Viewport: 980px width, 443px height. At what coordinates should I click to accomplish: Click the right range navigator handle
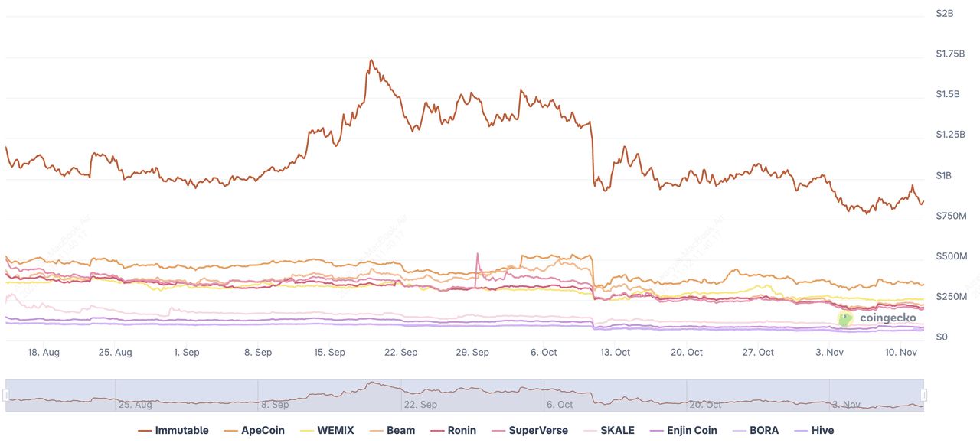click(x=924, y=396)
